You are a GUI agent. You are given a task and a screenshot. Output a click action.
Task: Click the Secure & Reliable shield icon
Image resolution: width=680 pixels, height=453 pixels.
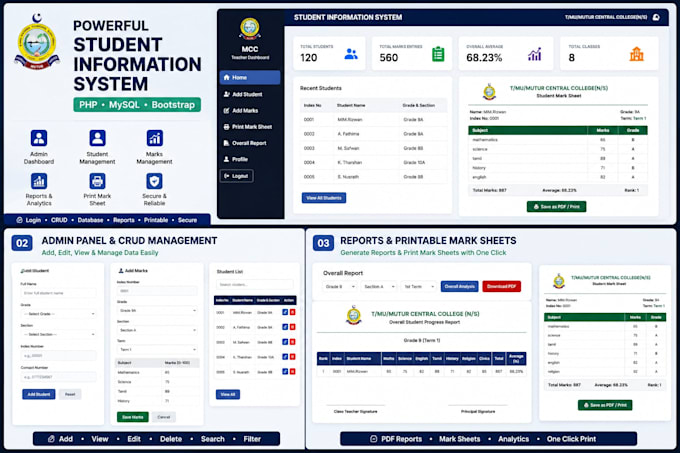pyautogui.click(x=154, y=181)
